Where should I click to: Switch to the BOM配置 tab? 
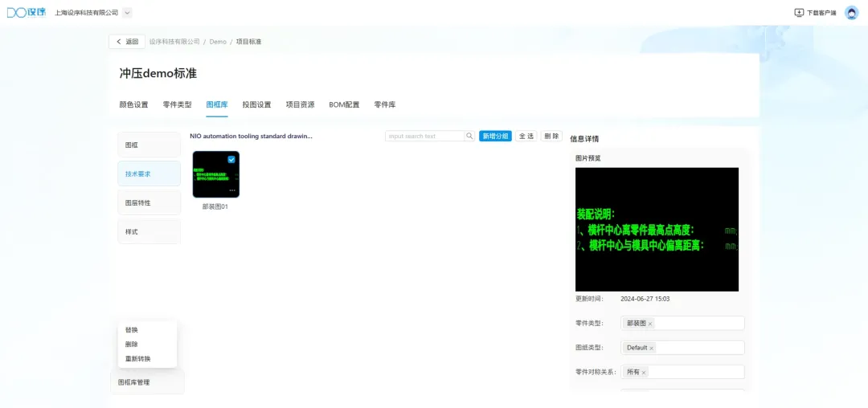click(x=344, y=104)
